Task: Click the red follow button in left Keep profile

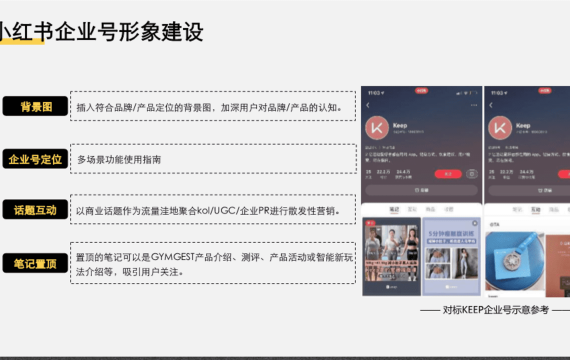Action: pyautogui.click(x=448, y=174)
